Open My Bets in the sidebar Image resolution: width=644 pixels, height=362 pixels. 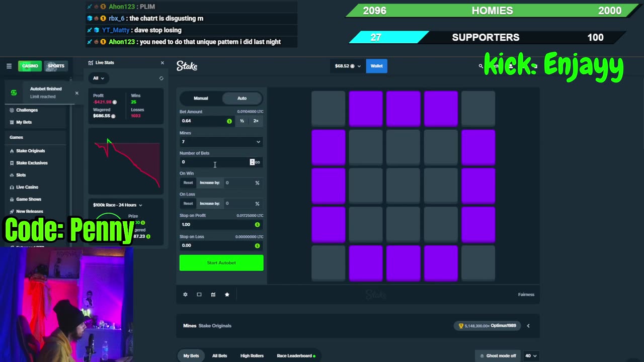[24, 122]
